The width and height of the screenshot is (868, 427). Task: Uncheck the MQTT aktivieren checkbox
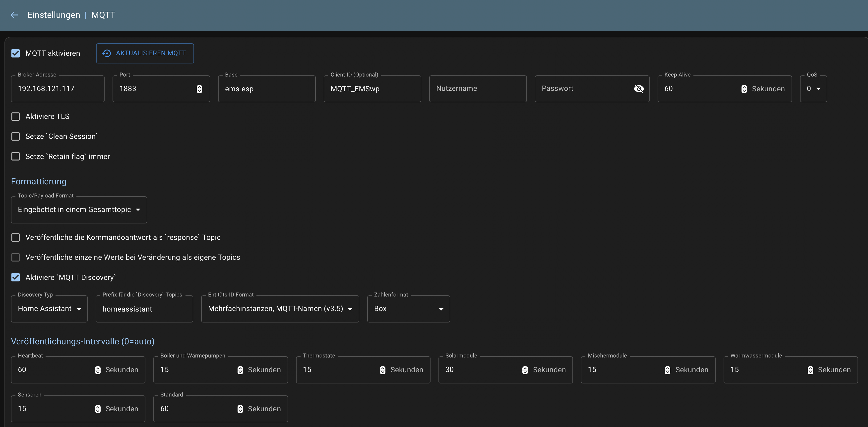(15, 53)
